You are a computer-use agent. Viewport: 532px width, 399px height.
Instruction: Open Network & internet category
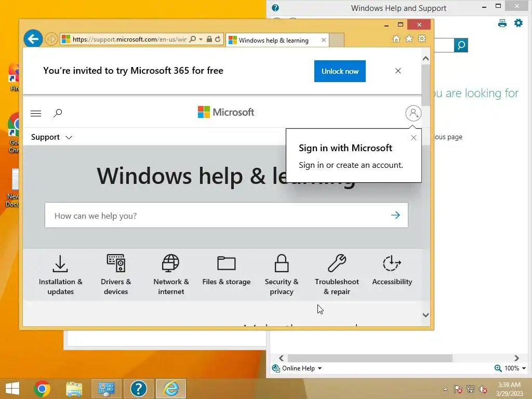coord(171,275)
